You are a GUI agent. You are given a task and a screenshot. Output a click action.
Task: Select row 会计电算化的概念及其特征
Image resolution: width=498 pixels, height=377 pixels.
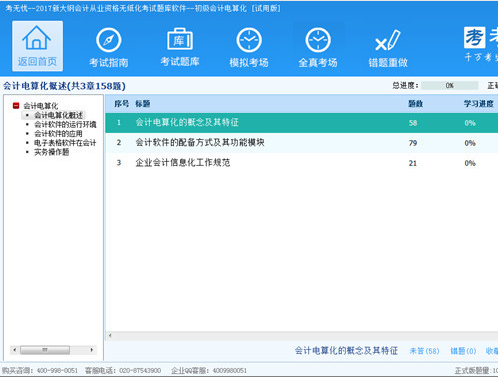point(302,123)
